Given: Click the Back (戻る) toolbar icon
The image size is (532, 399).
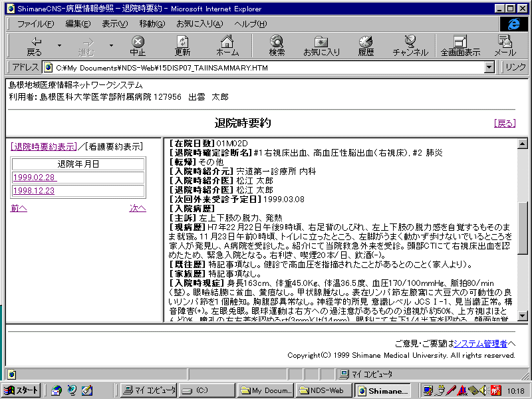Looking at the screenshot, I should click(34, 45).
